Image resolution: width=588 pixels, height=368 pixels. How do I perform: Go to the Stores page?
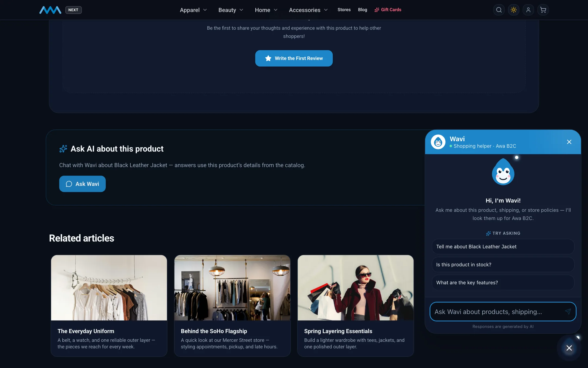(x=344, y=10)
